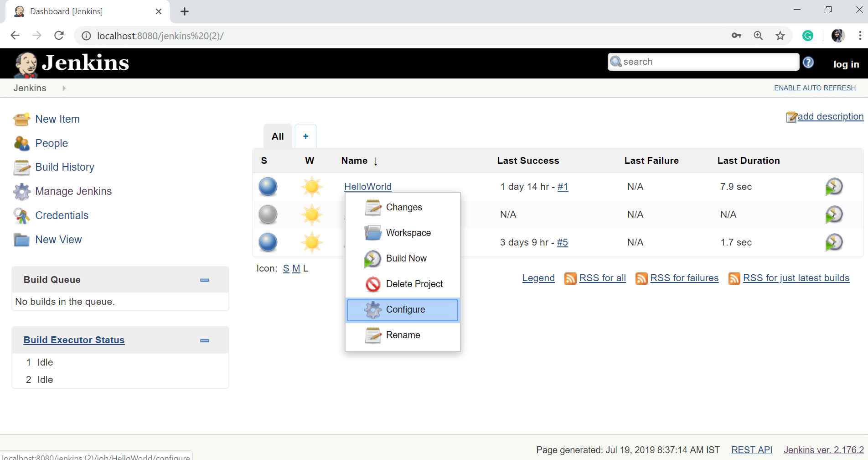Schedule a build for HelloWorld via clock icon

834,187
